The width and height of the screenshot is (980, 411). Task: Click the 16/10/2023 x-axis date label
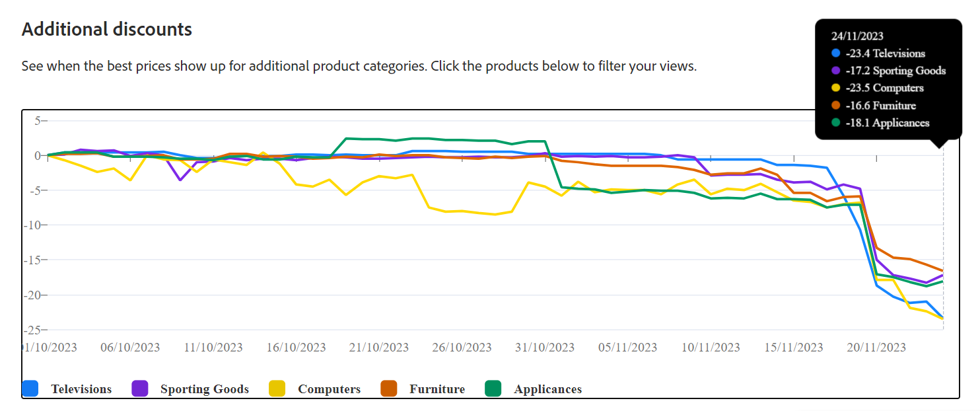(x=296, y=347)
